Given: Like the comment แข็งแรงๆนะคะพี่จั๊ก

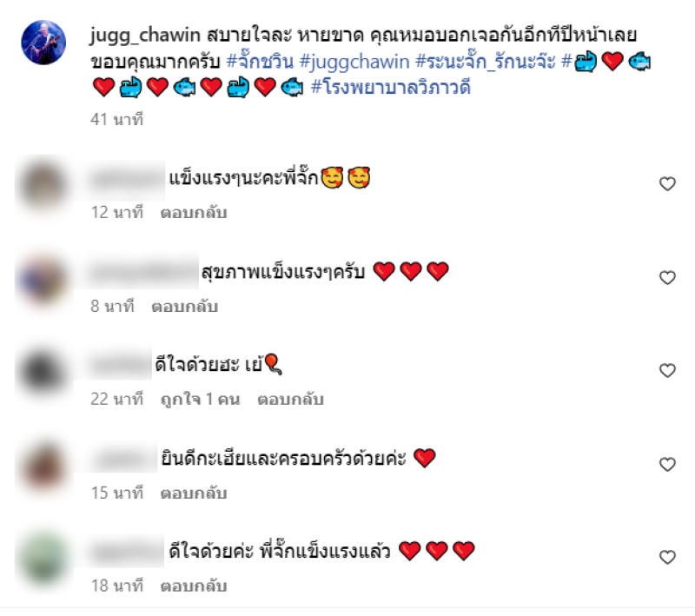Looking at the screenshot, I should 667,184.
